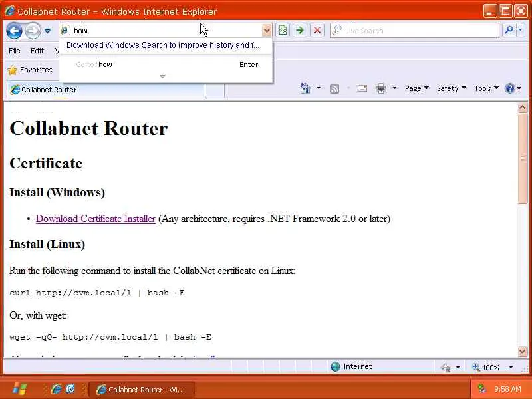Click the page icon in address bar
Viewport: 532px width, 399px height.
tap(65, 31)
